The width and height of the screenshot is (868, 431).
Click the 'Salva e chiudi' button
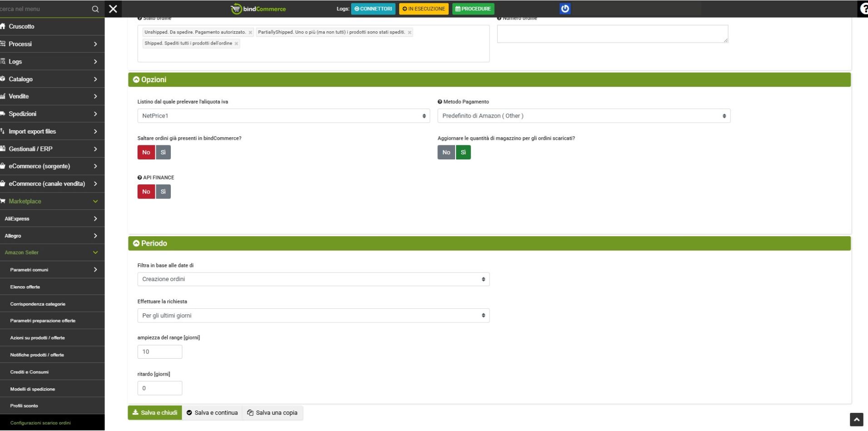[x=155, y=413]
